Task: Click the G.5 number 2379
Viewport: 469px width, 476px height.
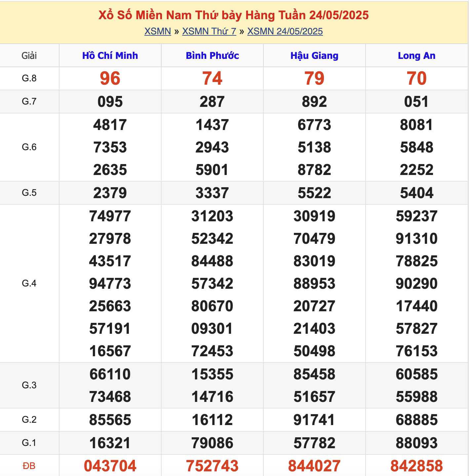Action: [x=110, y=193]
